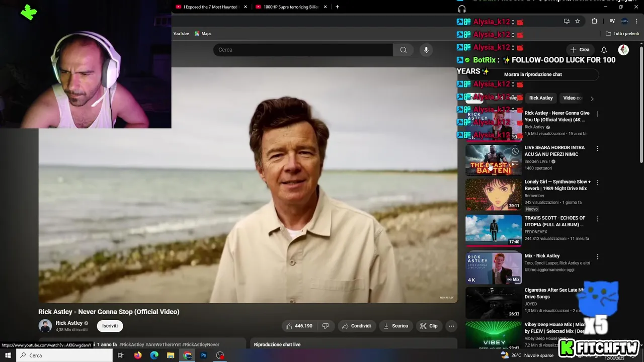Open weather widget '26°C Nuvole sparse'

tap(527, 355)
